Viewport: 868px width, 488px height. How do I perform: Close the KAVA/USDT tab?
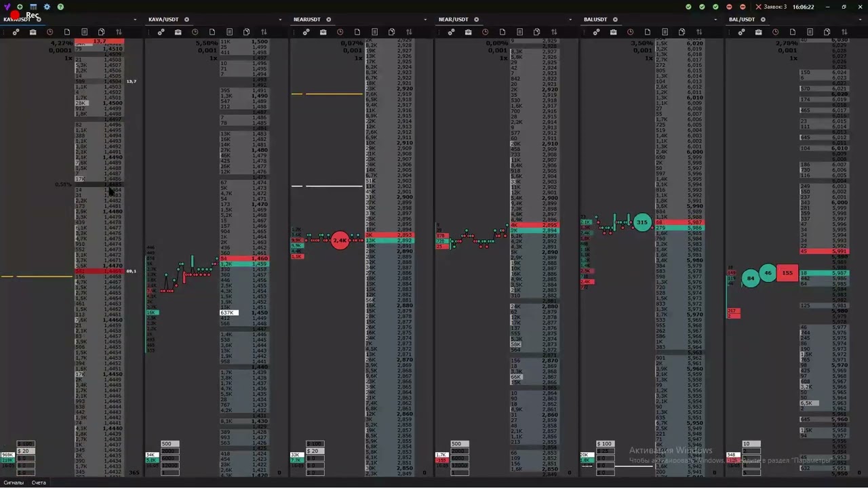pos(186,20)
